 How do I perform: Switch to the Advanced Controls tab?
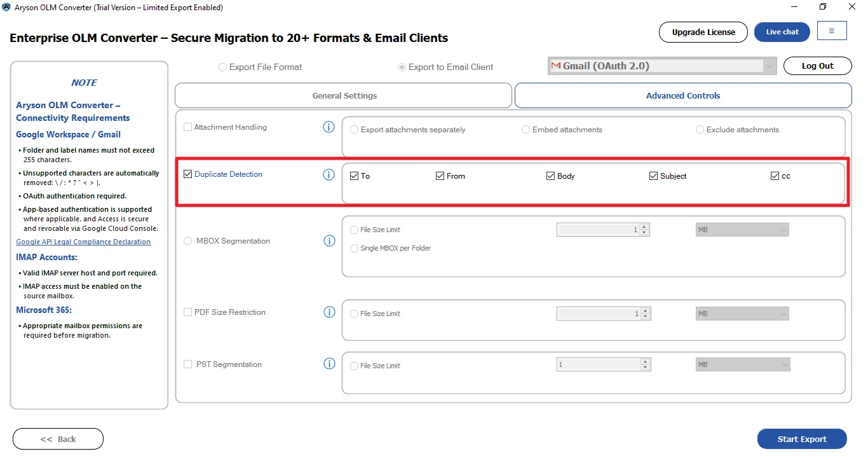pos(682,96)
